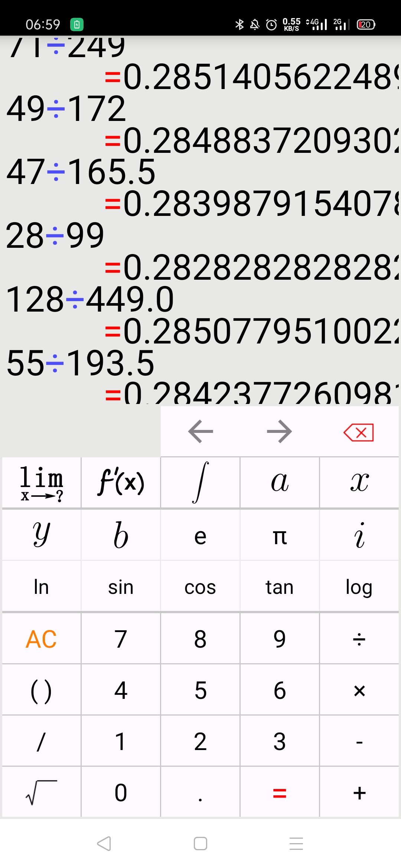The width and height of the screenshot is (401, 868).
Task: Select result 0.28507795100 of 128÷449.0
Action: pos(252,331)
